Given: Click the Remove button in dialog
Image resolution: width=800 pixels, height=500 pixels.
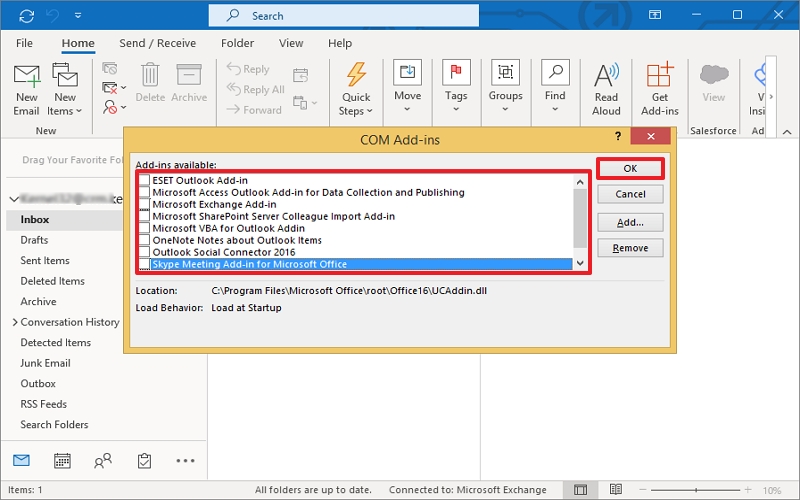Looking at the screenshot, I should [630, 248].
